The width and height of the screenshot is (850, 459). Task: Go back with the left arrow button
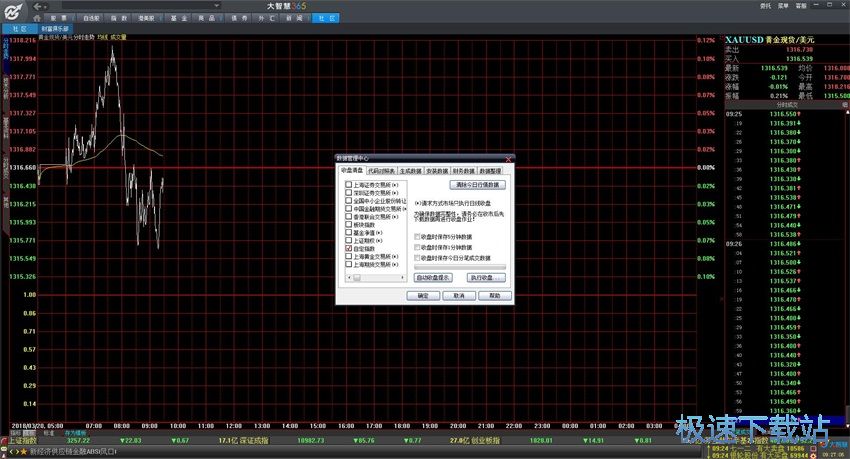[37, 6]
